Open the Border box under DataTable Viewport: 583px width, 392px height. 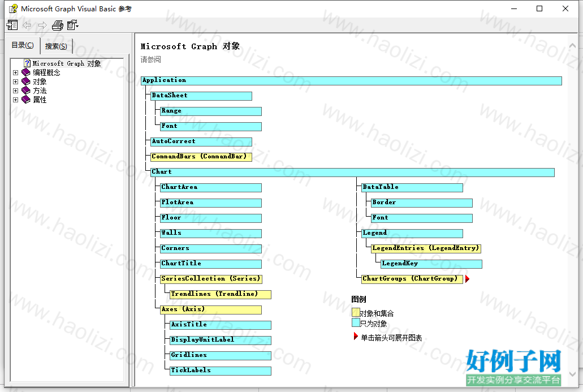coord(422,203)
